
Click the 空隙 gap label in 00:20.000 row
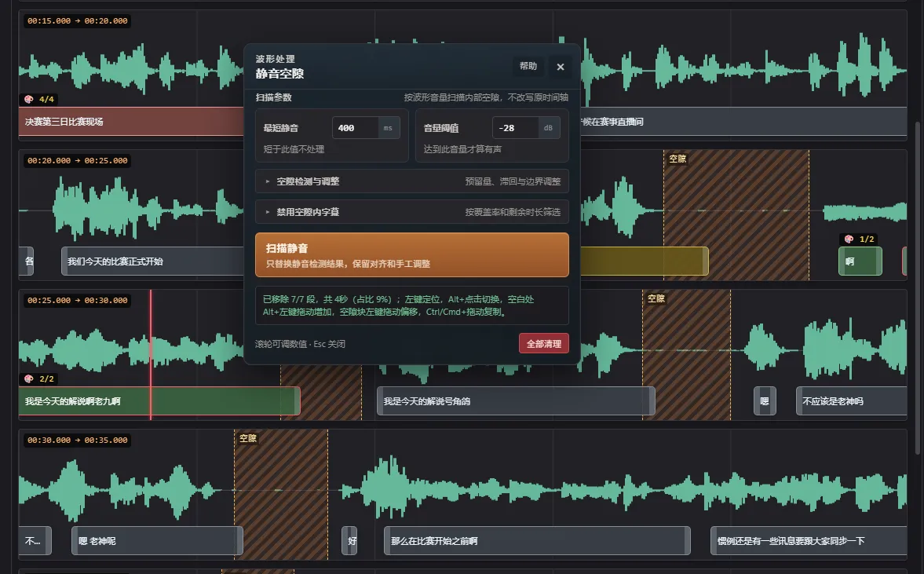coord(677,159)
